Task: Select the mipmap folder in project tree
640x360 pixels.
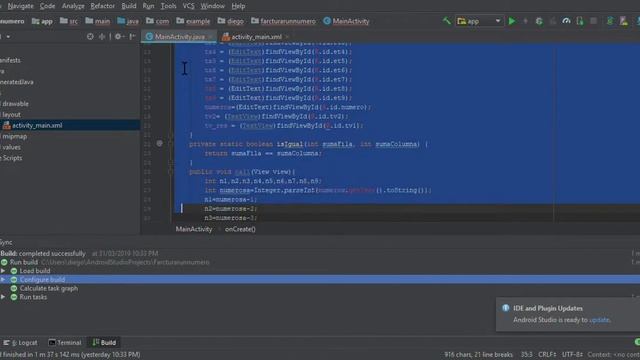Action: click(x=14, y=136)
